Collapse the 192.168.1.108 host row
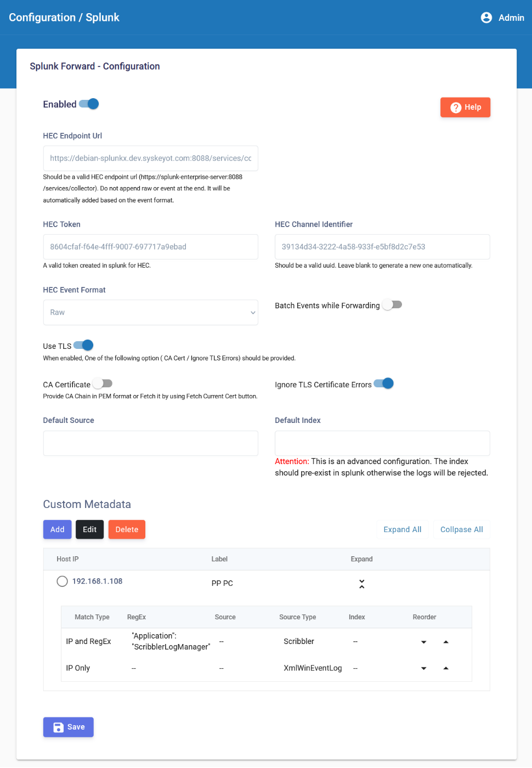Image resolution: width=532 pixels, height=768 pixels. 361,584
